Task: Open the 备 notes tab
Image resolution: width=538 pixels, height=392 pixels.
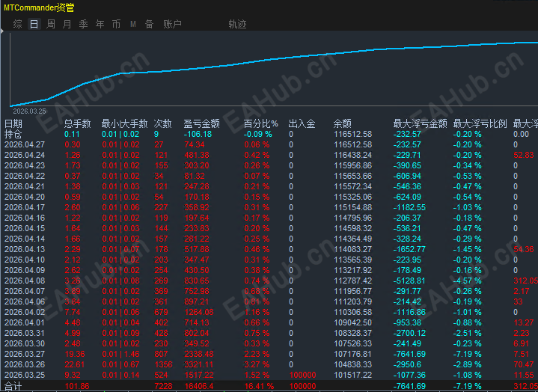Action: [x=149, y=24]
